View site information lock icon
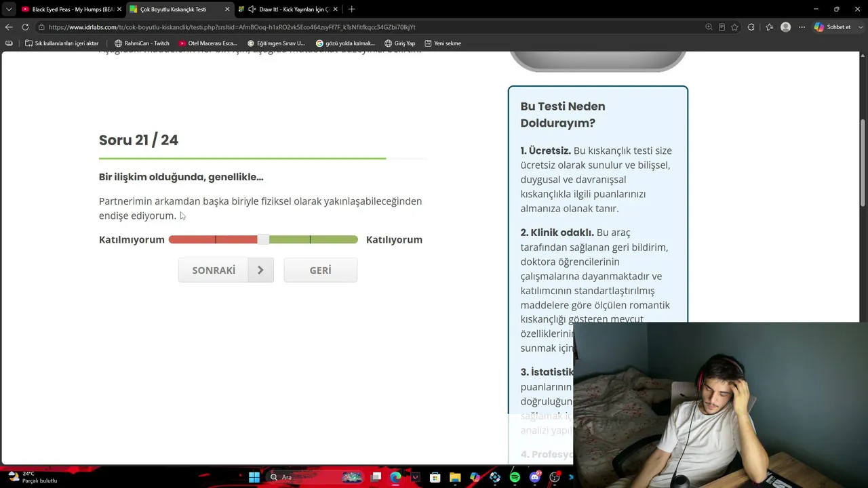Viewport: 868px width, 488px height. pyautogui.click(x=41, y=27)
